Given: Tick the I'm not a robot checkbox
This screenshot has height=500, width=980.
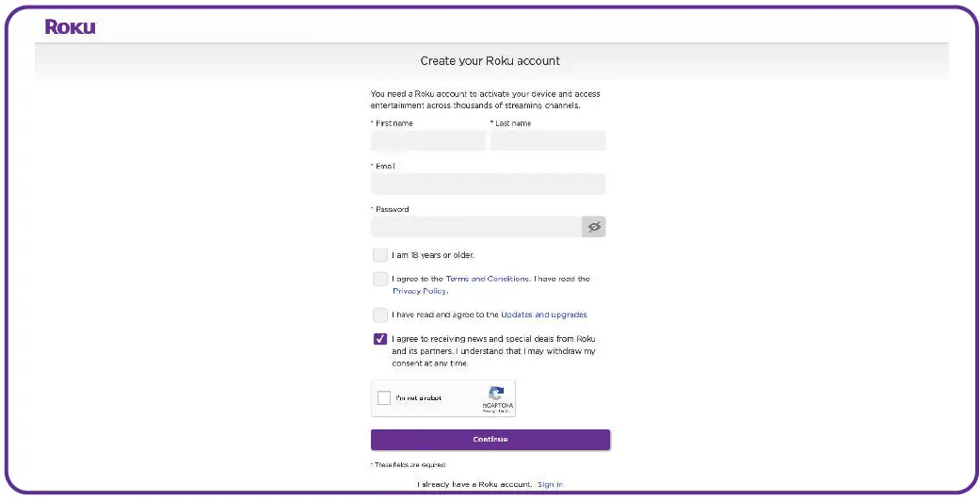Looking at the screenshot, I should [384, 398].
